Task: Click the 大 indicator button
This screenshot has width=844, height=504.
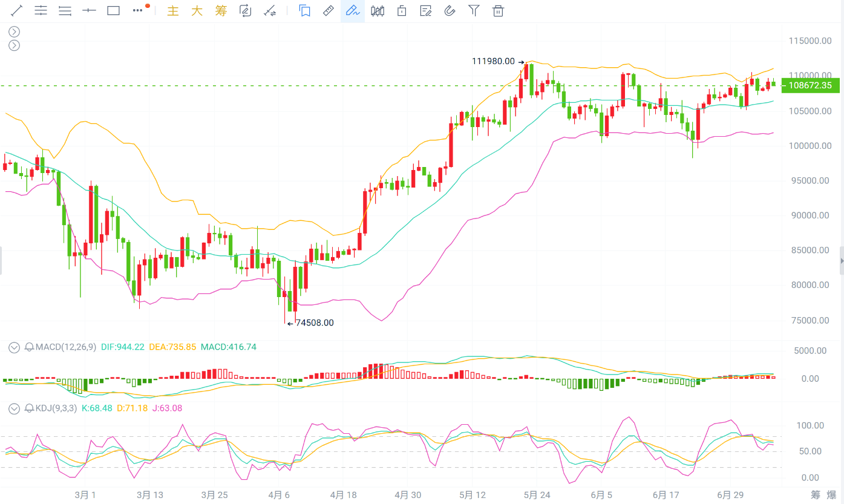Action: coord(197,10)
